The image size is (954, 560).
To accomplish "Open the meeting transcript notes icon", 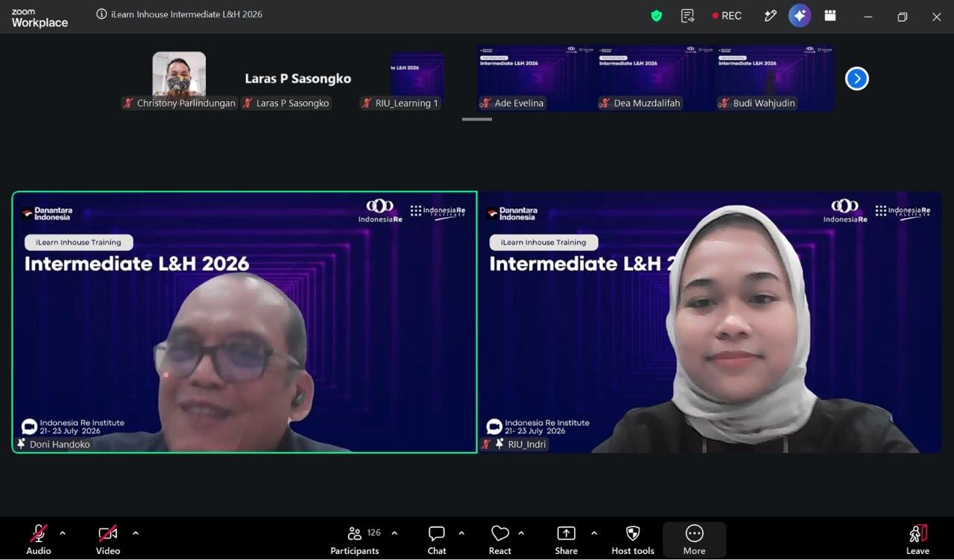I will (x=688, y=16).
